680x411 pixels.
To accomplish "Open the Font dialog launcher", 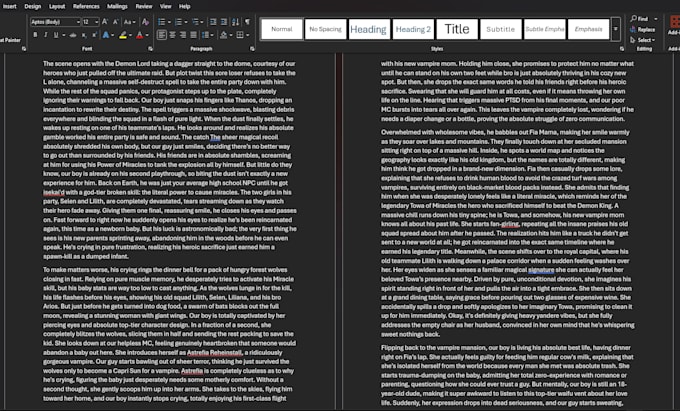I will 150,49.
